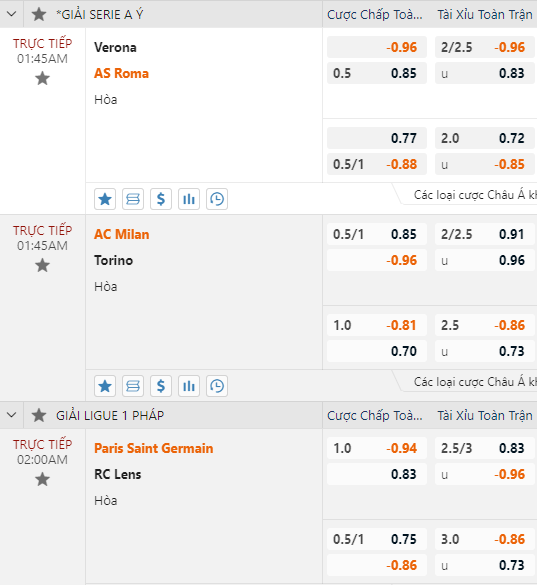Select Paris Saint Germain 1.0 handicap odds -0.94
Screen dimensions: 537x585
pos(377,448)
